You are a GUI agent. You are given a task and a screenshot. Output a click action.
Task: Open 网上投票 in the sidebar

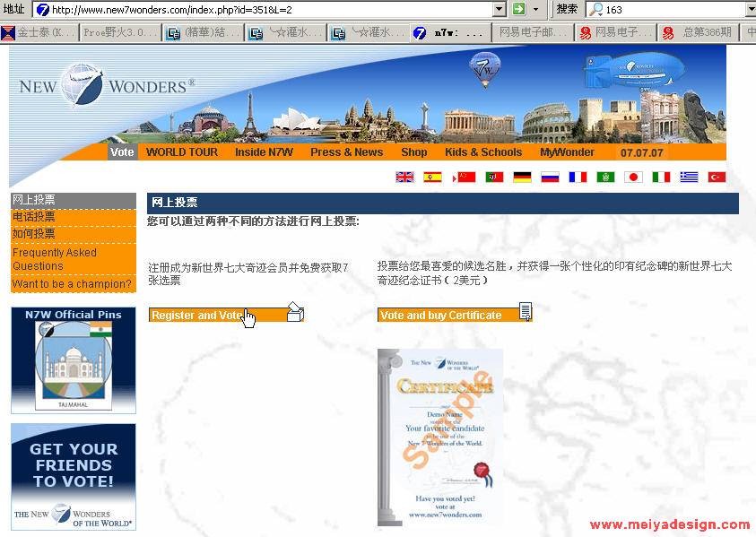point(74,200)
